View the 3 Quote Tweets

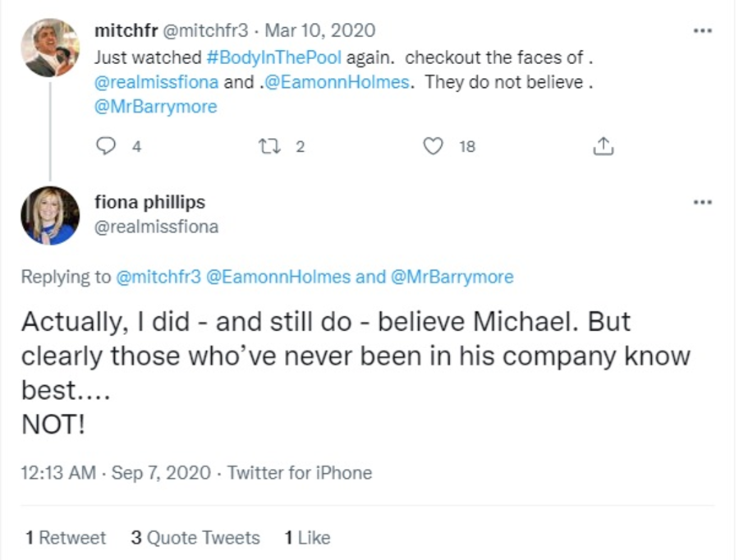195,538
